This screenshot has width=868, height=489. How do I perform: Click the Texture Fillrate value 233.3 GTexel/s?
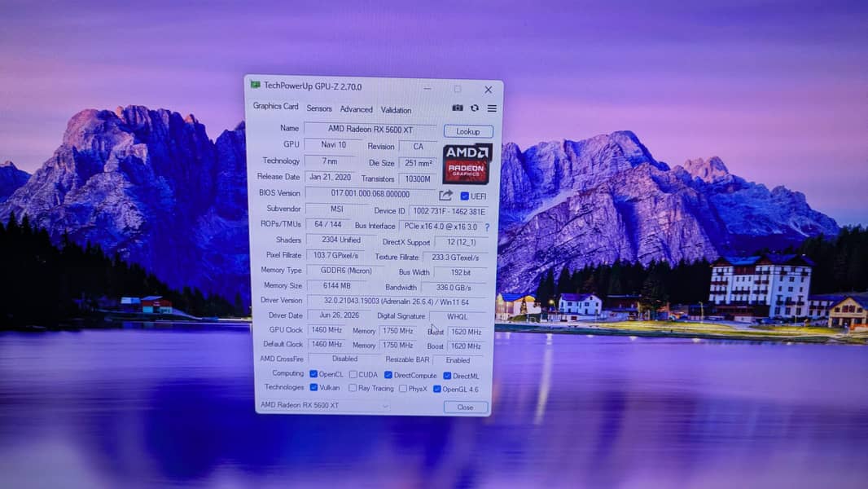point(455,257)
